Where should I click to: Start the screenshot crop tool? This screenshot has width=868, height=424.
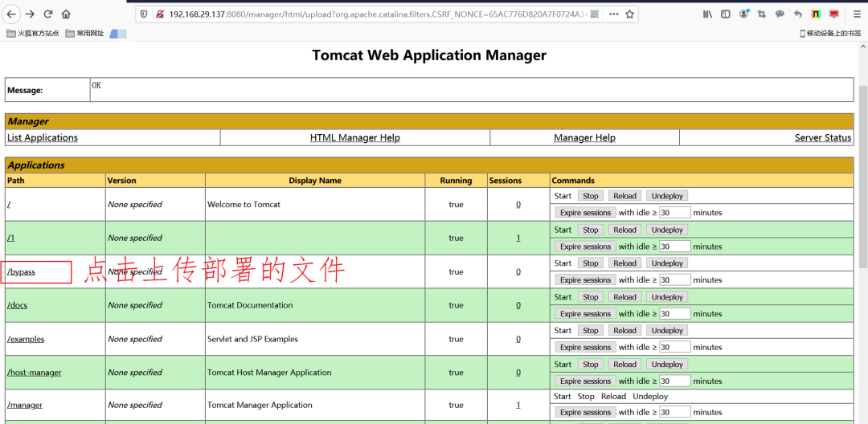point(762,14)
